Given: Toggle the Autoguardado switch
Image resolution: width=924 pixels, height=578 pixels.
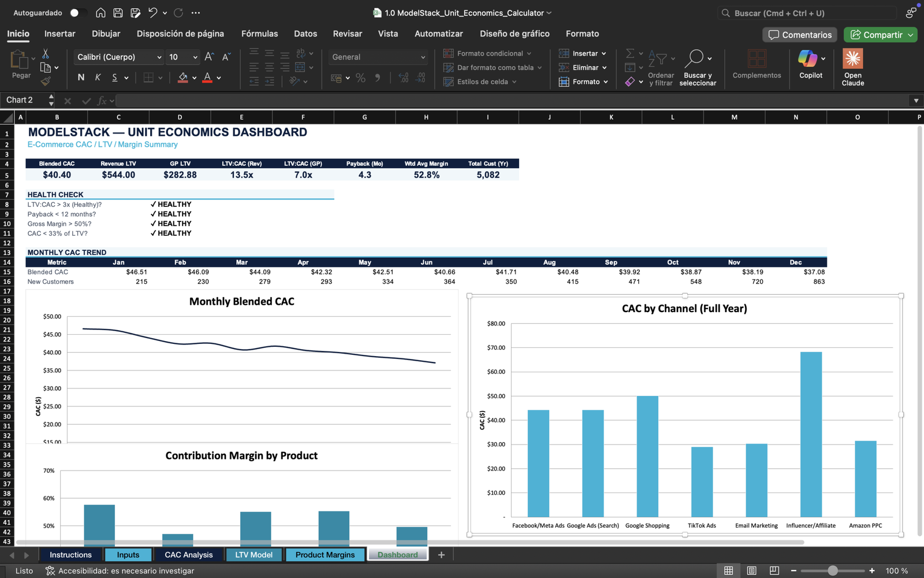Looking at the screenshot, I should [78, 13].
